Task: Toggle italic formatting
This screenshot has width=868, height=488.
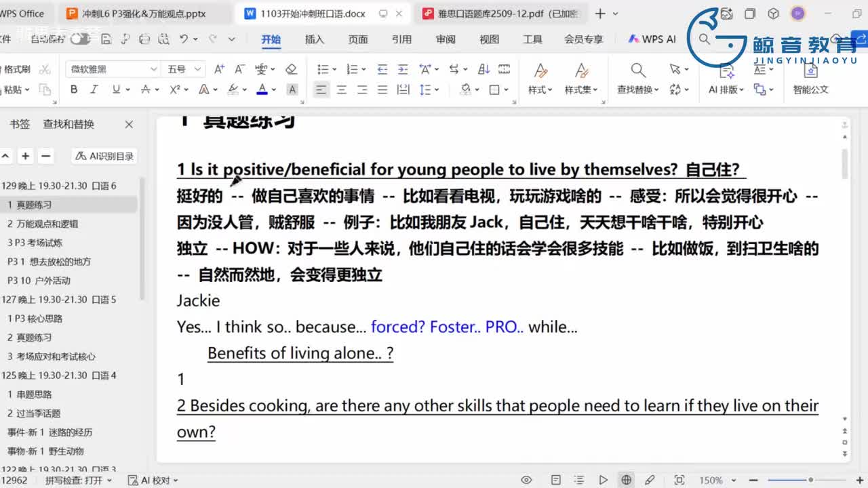Action: coord(94,89)
